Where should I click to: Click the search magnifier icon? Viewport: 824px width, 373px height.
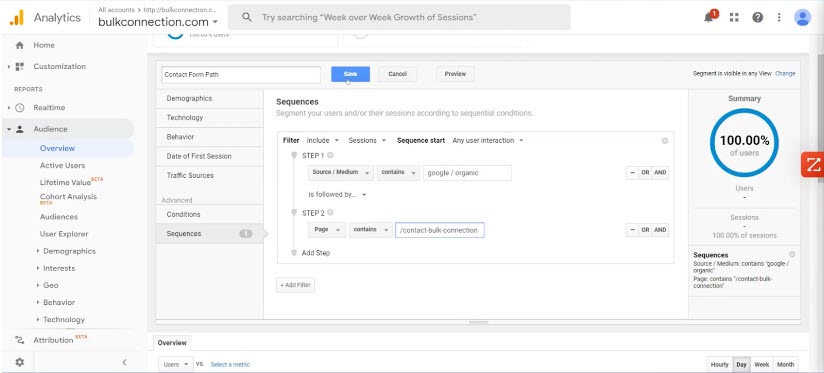point(246,17)
